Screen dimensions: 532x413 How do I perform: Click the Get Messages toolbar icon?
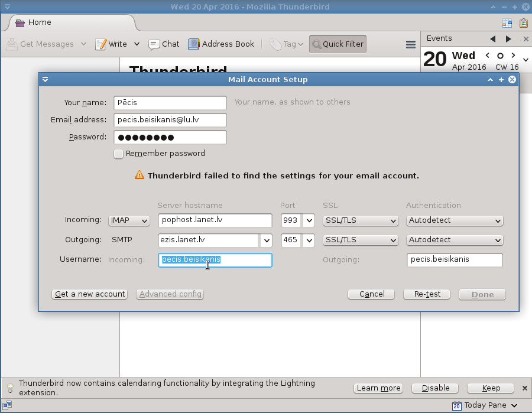(12, 44)
